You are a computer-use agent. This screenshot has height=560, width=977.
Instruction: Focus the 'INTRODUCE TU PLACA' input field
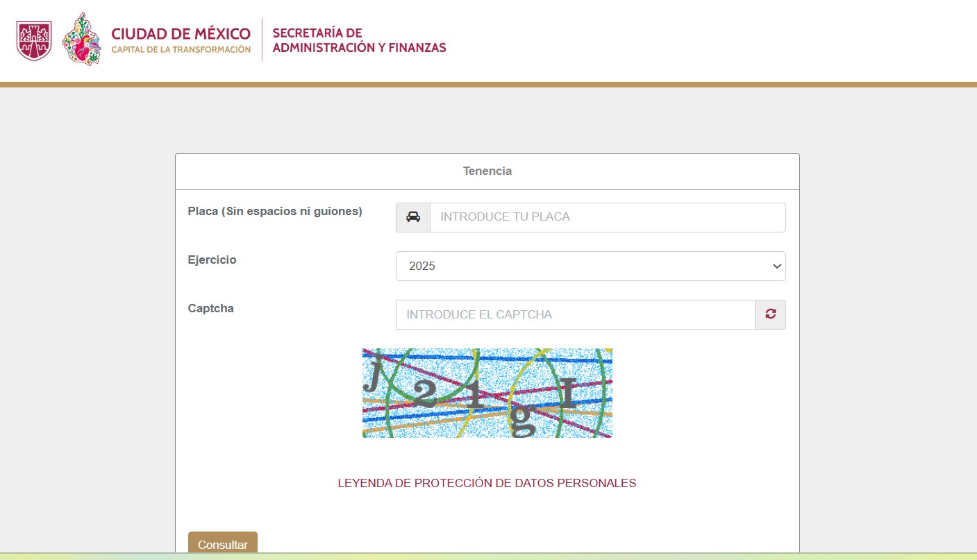608,217
